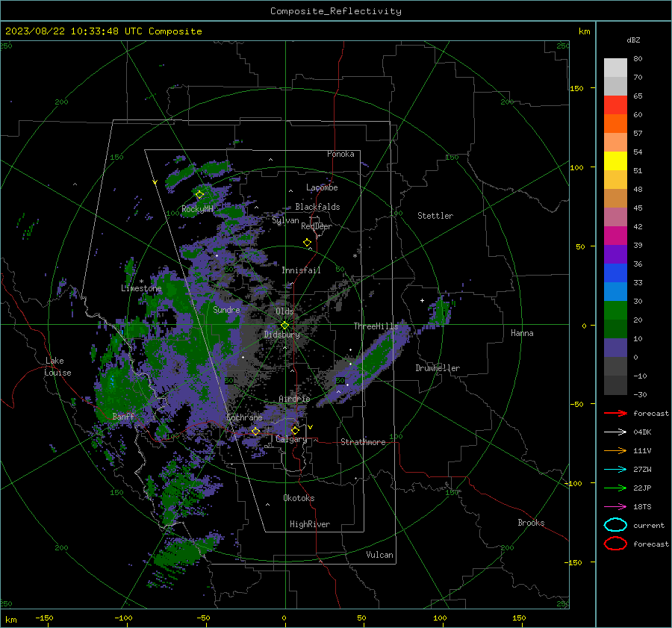
Task: Click the orange 111V arrow icon
Action: coord(615,450)
